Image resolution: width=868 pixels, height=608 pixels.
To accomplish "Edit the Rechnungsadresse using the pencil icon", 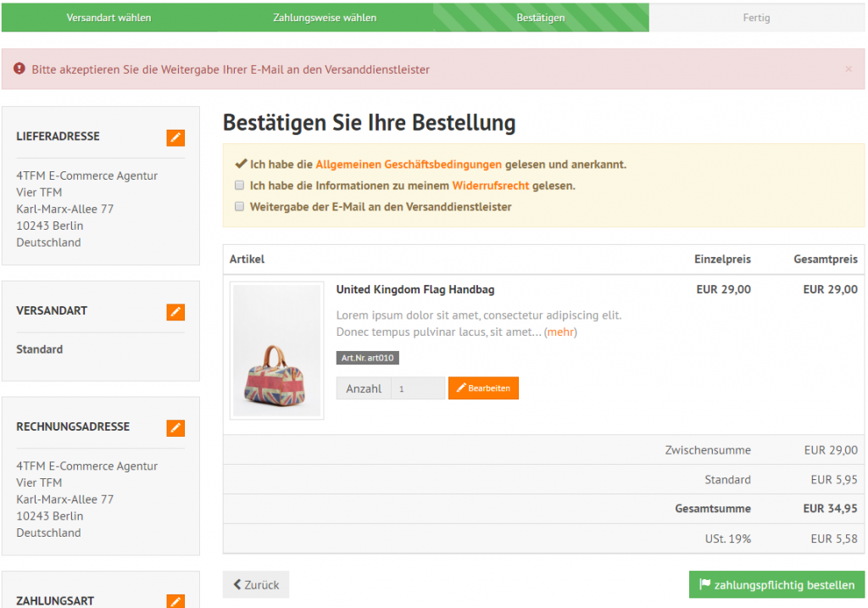I will (x=175, y=428).
